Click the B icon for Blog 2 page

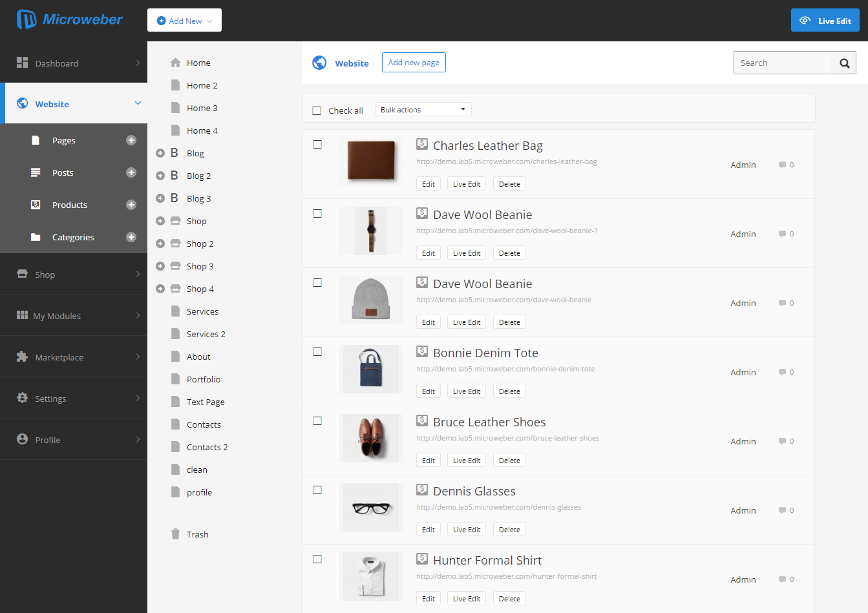174,175
